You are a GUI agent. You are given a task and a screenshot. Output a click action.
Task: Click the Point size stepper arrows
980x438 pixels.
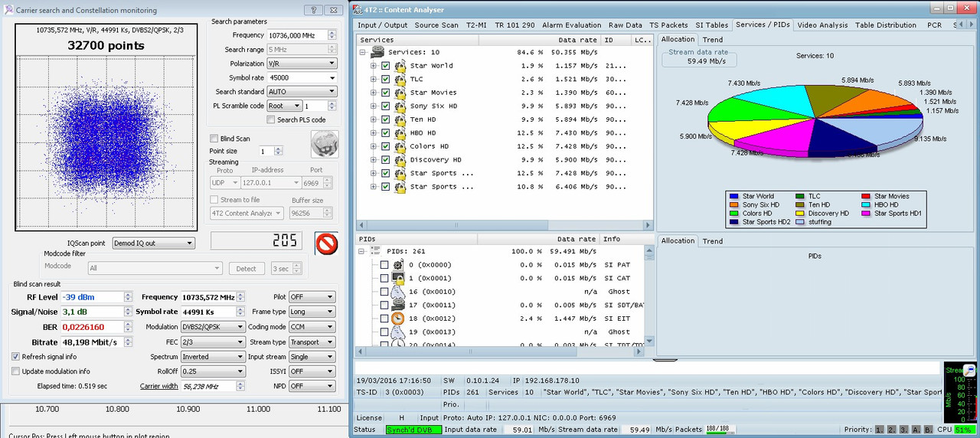pos(278,152)
